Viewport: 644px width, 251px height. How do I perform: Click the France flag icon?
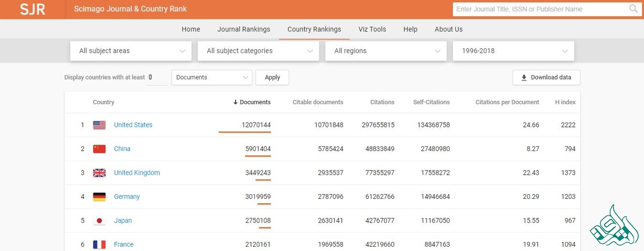(x=99, y=245)
